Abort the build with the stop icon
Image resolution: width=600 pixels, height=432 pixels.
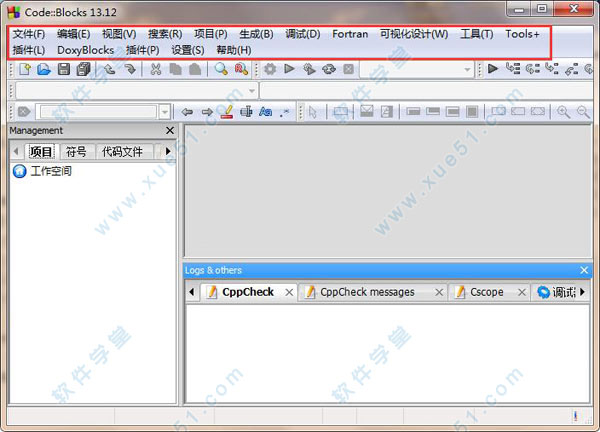tap(348, 69)
